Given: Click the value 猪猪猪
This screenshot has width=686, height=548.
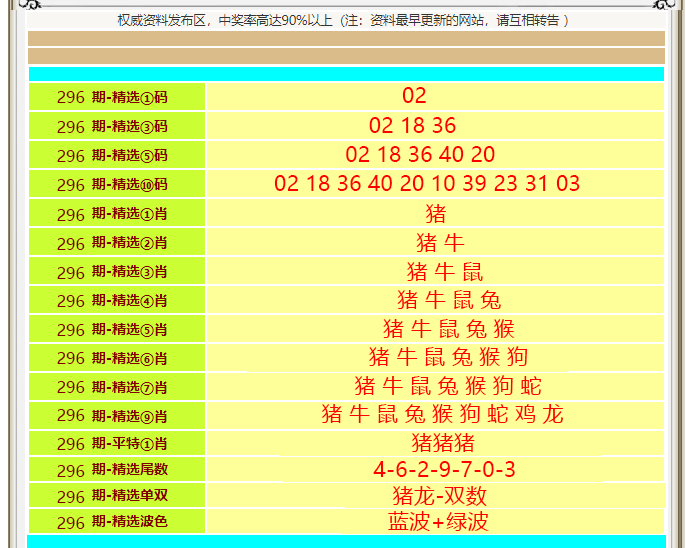Looking at the screenshot, I should [x=443, y=443].
